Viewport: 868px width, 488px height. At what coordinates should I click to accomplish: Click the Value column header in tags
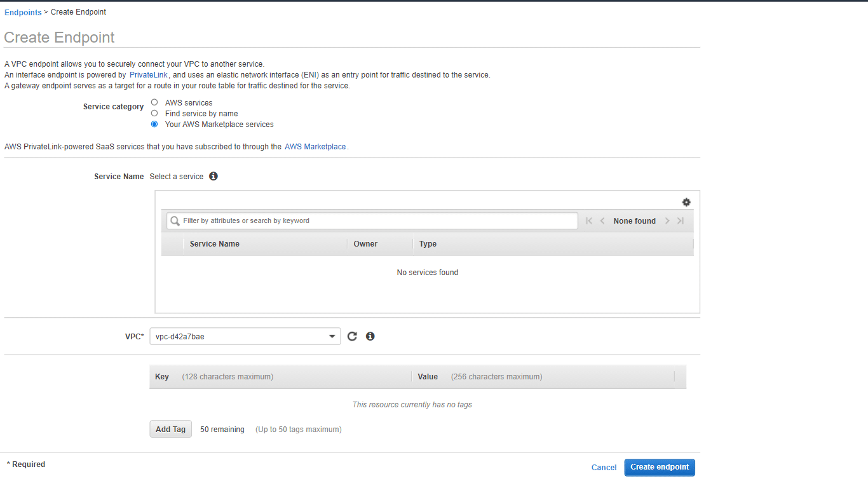coord(428,377)
